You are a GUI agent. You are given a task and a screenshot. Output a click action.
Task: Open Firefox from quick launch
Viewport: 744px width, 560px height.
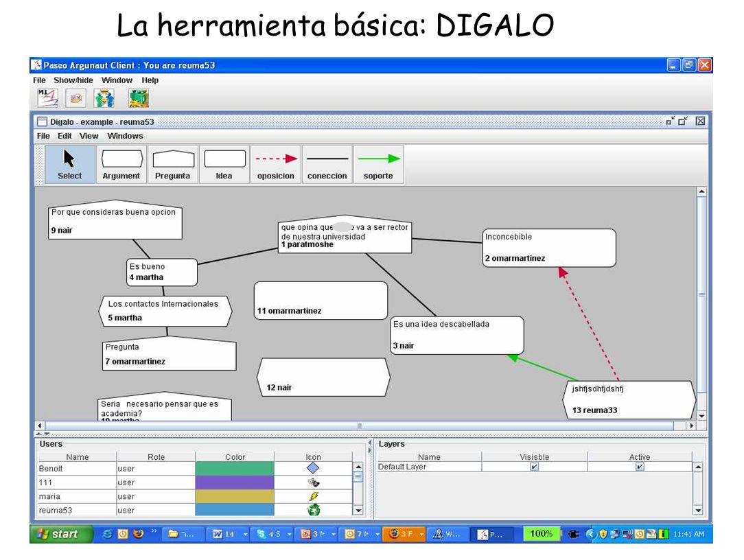pyautogui.click(x=138, y=533)
